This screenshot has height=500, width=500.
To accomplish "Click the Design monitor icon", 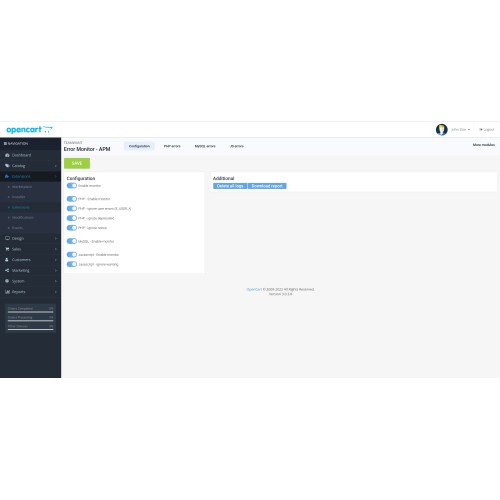I will [x=7, y=238].
